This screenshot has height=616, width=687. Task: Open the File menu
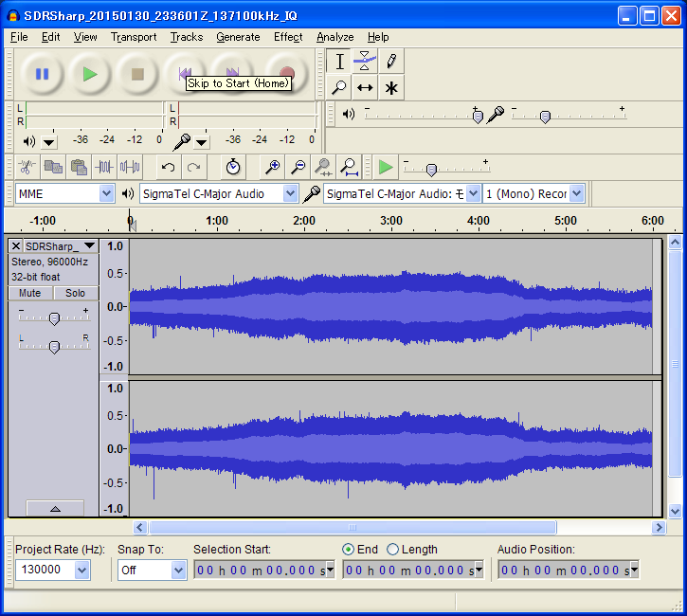click(x=19, y=37)
